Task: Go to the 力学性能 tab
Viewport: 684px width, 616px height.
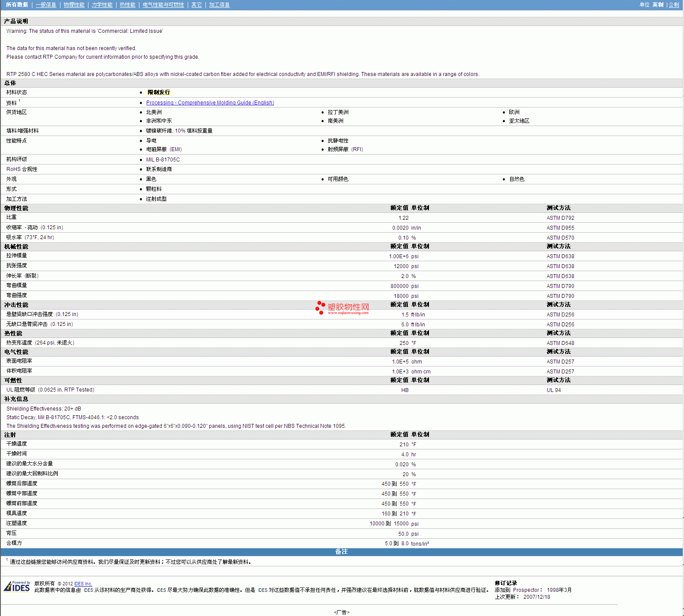Action: pos(102,5)
